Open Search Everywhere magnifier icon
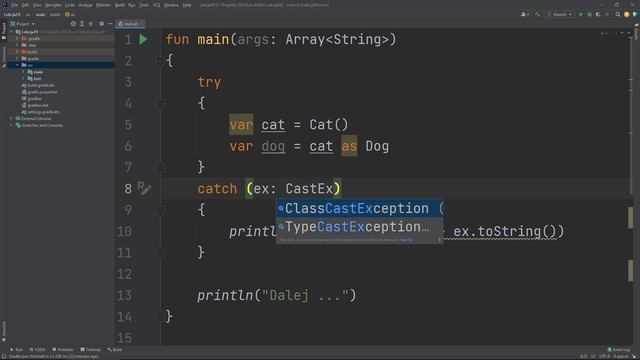The width and height of the screenshot is (640, 360). [618, 14]
